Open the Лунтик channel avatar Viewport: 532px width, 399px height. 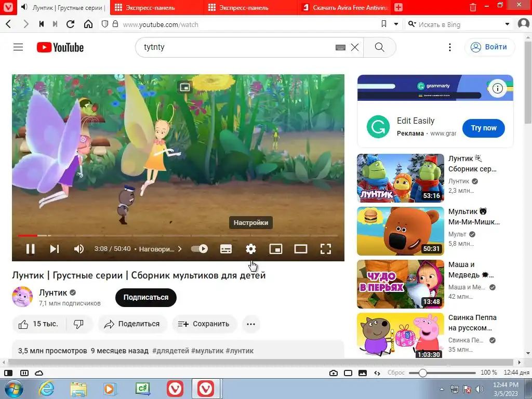coord(22,297)
